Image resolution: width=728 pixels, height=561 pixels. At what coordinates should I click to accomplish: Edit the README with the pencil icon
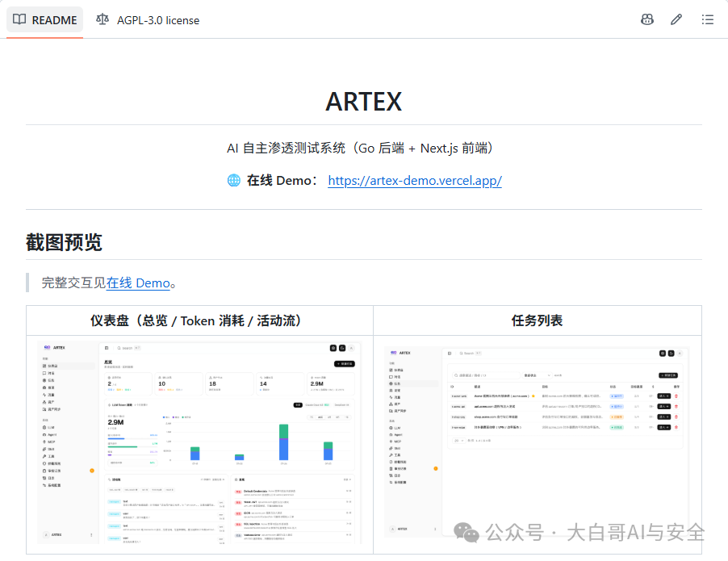tap(676, 19)
